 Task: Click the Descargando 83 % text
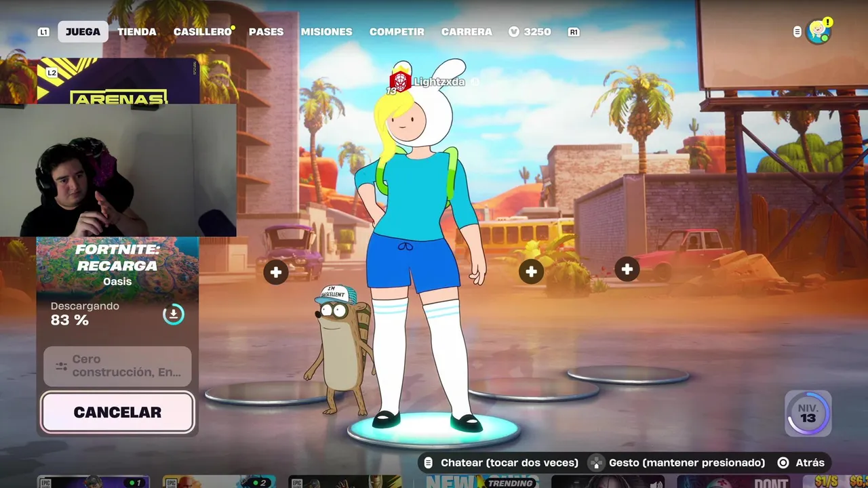(x=85, y=313)
